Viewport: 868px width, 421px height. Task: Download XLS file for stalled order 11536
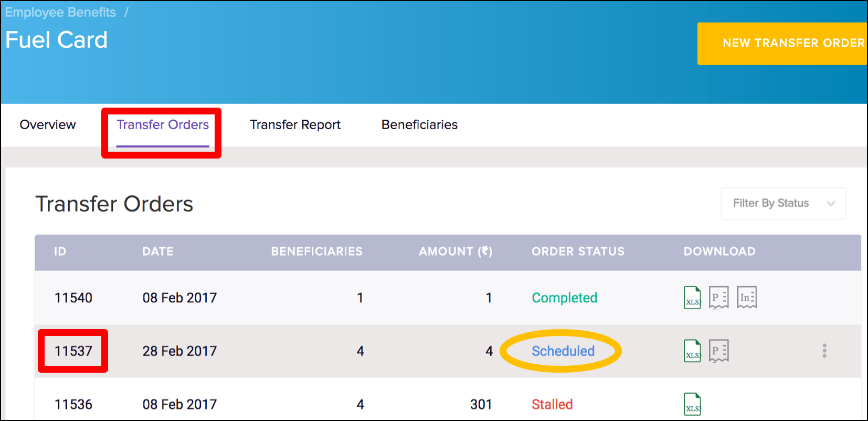click(692, 404)
